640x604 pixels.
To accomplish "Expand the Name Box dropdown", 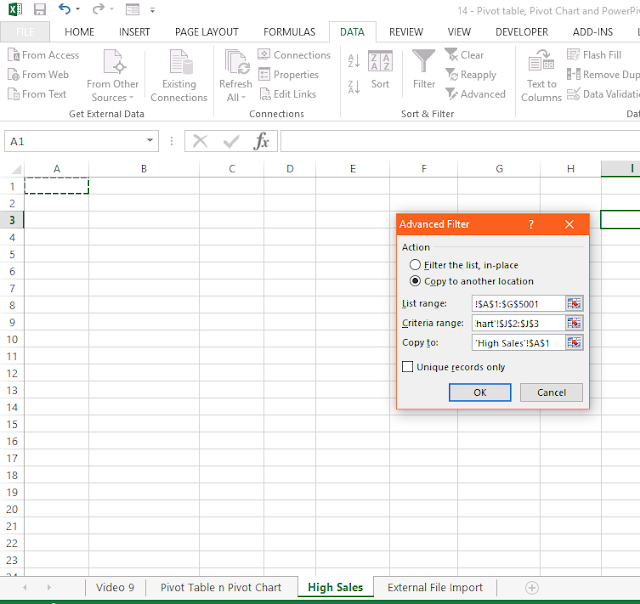I will [x=150, y=141].
